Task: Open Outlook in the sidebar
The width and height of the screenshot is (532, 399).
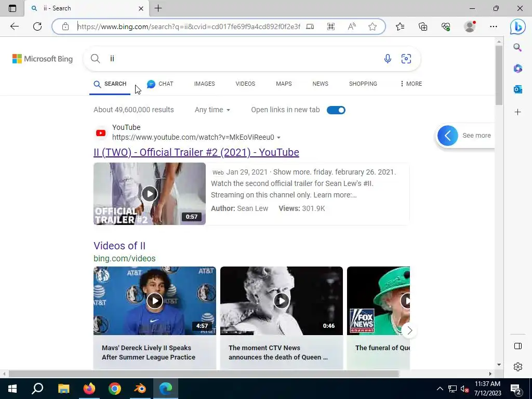Action: pyautogui.click(x=518, y=89)
